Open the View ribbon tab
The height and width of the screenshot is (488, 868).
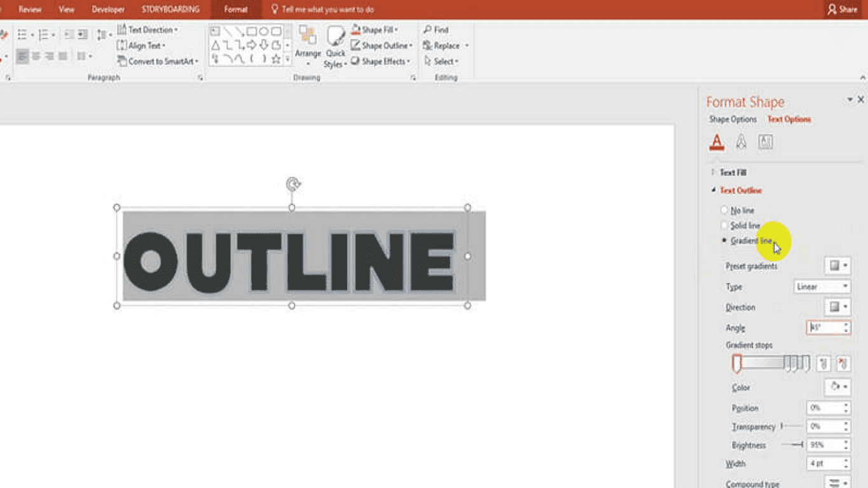(66, 10)
